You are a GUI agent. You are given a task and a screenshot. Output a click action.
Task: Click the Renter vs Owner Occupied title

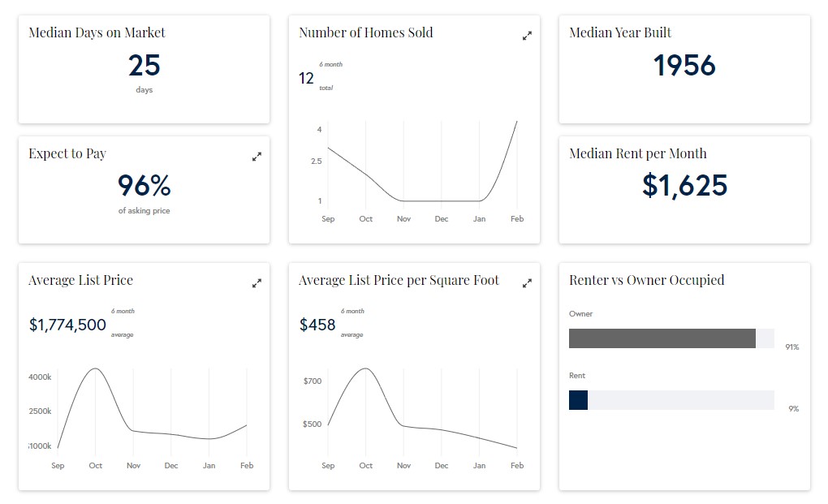tap(646, 279)
